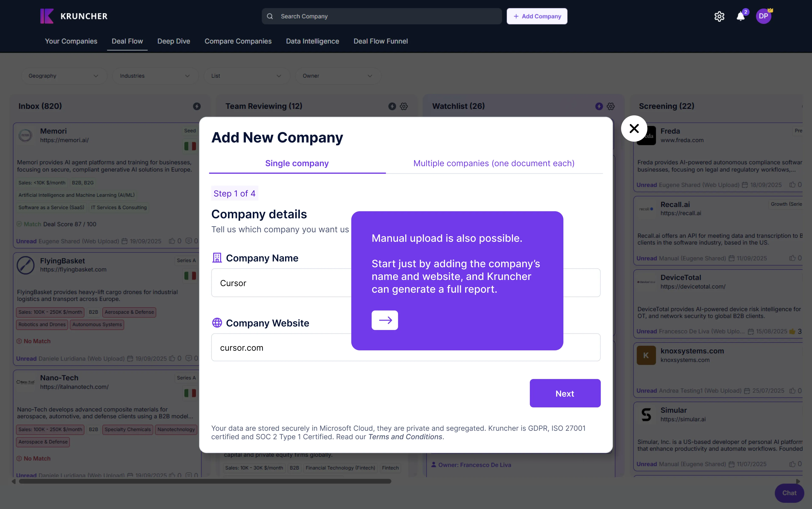Focus the Search Company field
The width and height of the screenshot is (812, 509).
pyautogui.click(x=382, y=17)
